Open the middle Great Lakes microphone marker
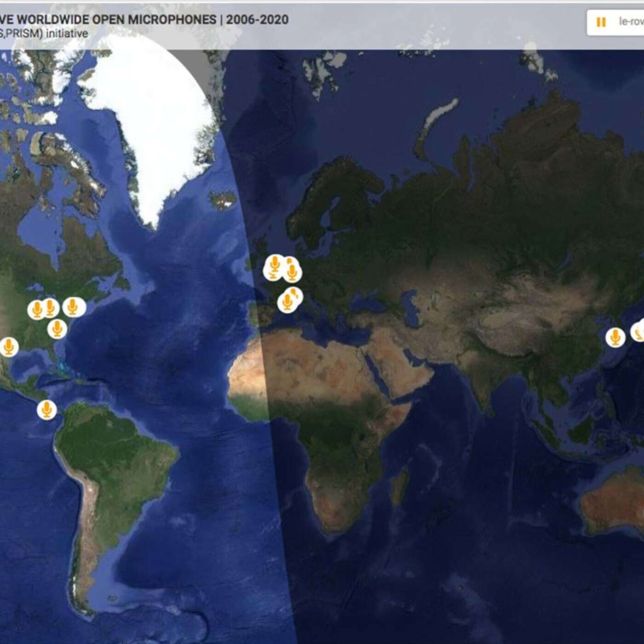 pos(50,308)
